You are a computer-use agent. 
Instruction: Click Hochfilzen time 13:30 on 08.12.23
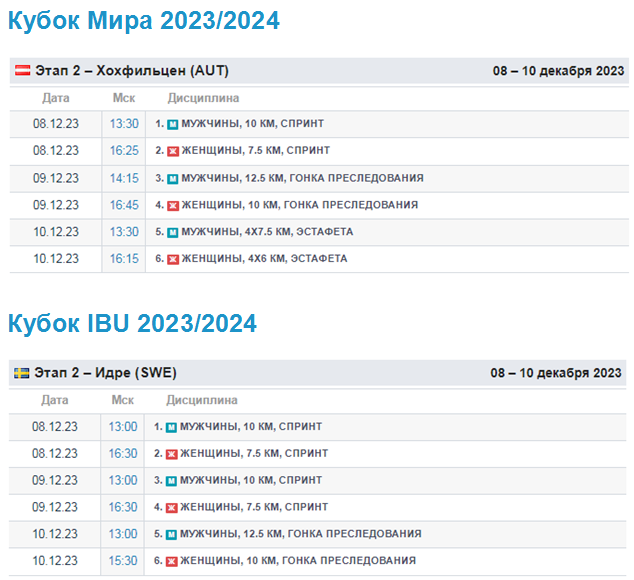pyautogui.click(x=124, y=124)
